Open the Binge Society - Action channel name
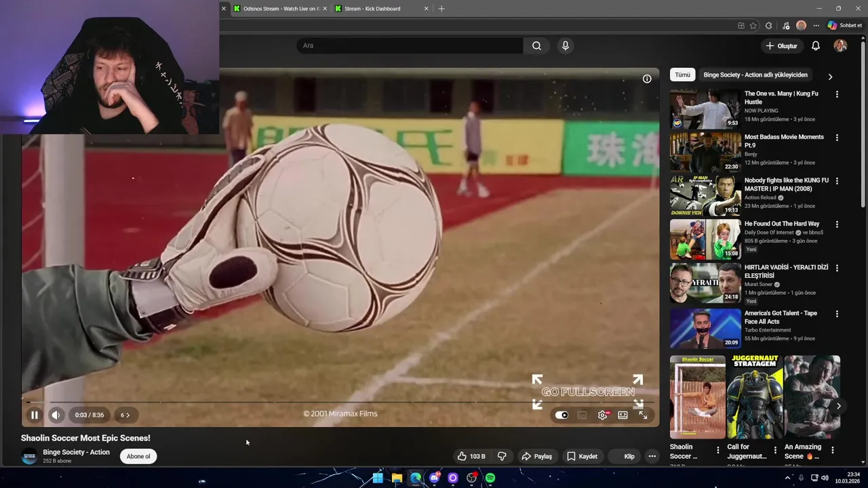 [x=76, y=452]
